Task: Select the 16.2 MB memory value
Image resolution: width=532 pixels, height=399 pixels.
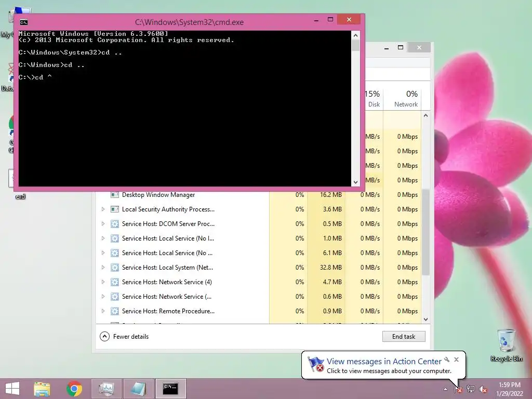Action: click(x=330, y=195)
